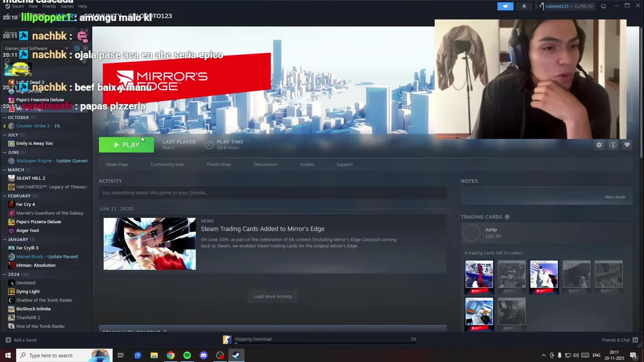Screen dimensions: 644x362
Task: Click the Windows Start button
Action: point(8,355)
